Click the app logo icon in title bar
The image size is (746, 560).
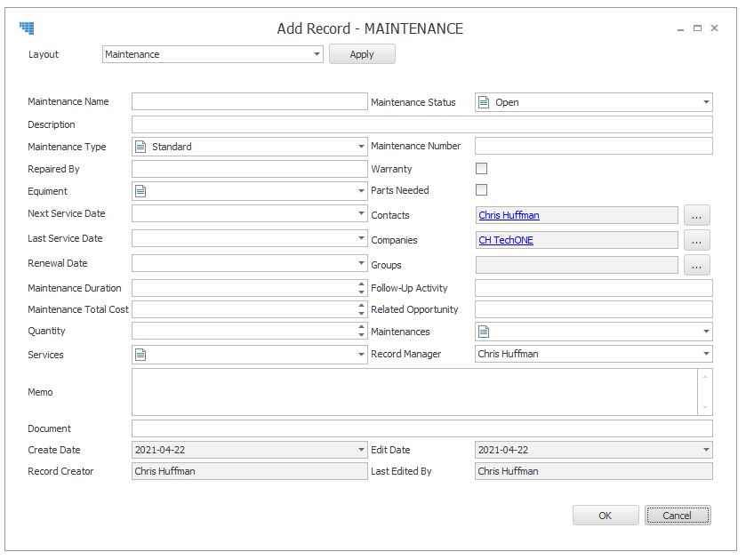(x=27, y=28)
